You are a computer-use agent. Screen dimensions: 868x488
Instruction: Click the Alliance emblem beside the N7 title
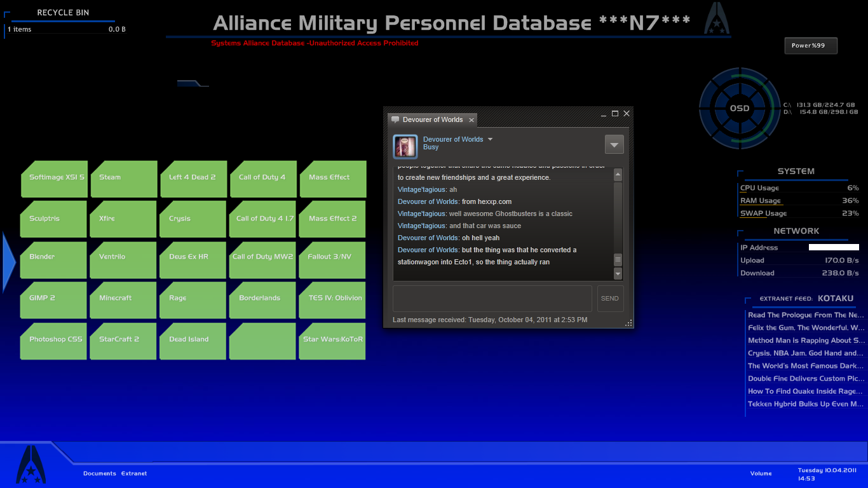(717, 18)
